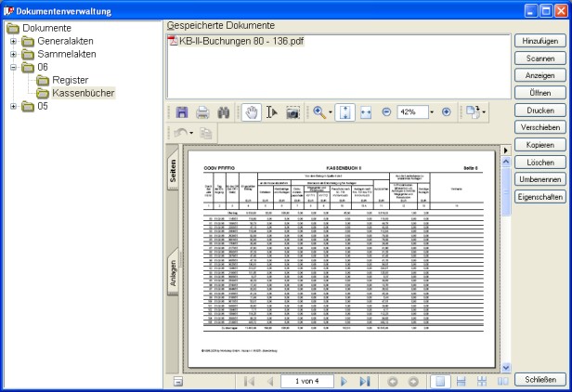Enable single page layout view

[x=440, y=382]
